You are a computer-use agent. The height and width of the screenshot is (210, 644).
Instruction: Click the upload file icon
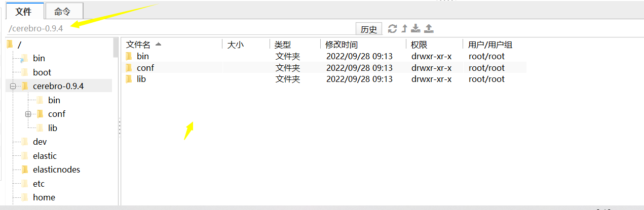pos(429,29)
